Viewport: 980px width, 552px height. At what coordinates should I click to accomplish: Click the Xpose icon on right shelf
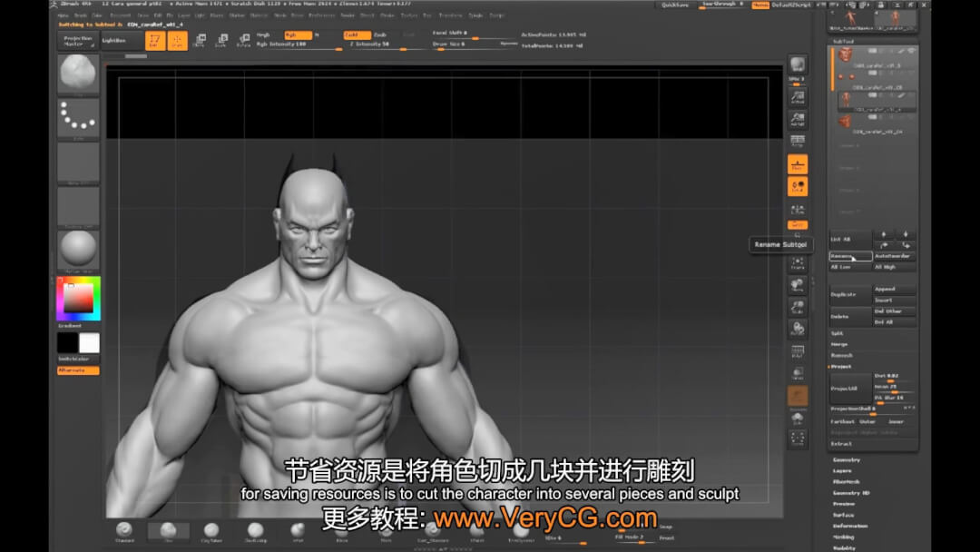798,439
